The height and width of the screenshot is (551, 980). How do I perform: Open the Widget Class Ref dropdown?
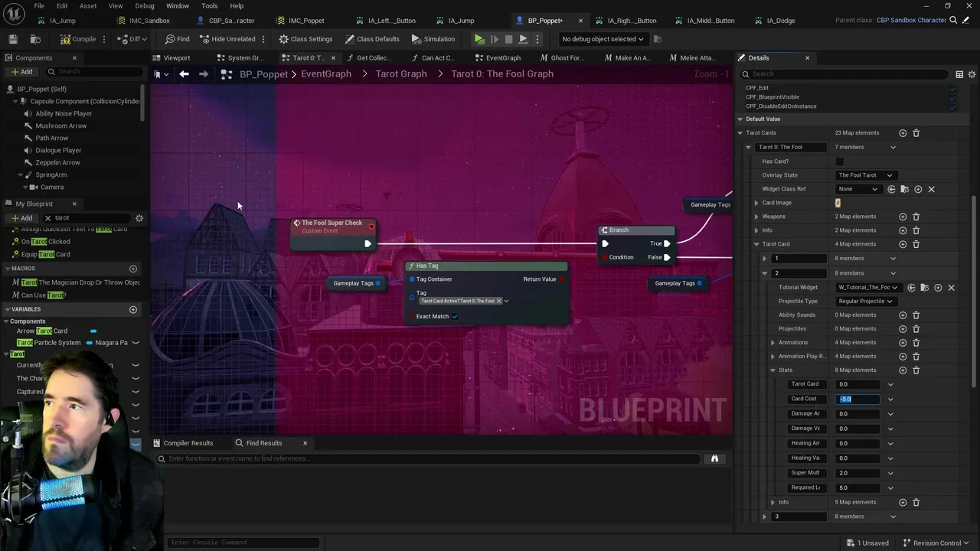click(x=857, y=189)
